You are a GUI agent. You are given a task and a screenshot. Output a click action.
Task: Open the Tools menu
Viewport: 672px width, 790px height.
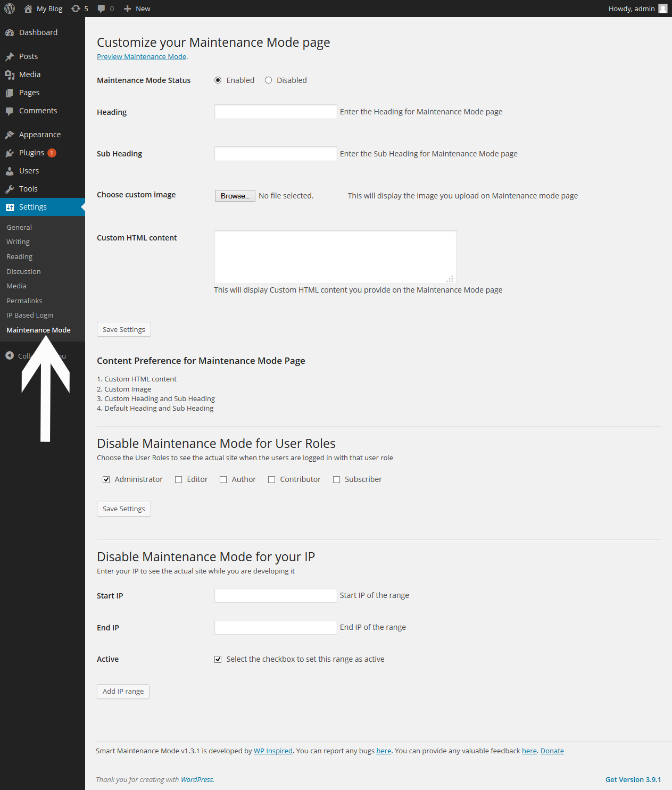(x=43, y=189)
